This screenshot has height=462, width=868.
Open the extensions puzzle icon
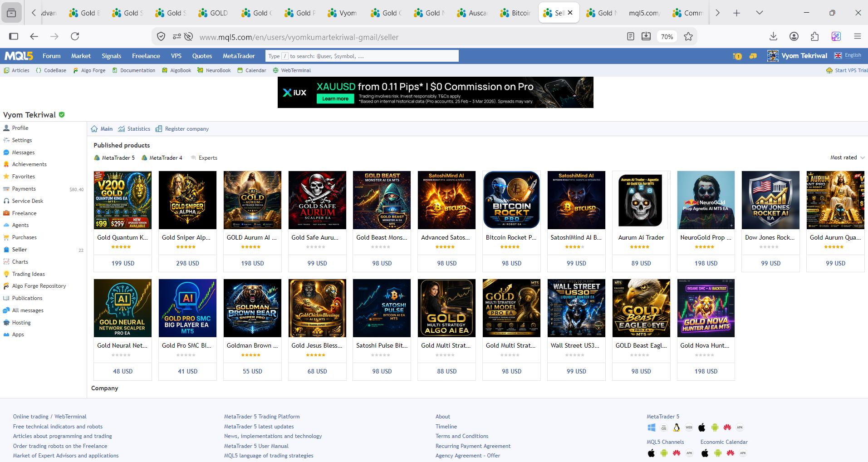pyautogui.click(x=815, y=36)
